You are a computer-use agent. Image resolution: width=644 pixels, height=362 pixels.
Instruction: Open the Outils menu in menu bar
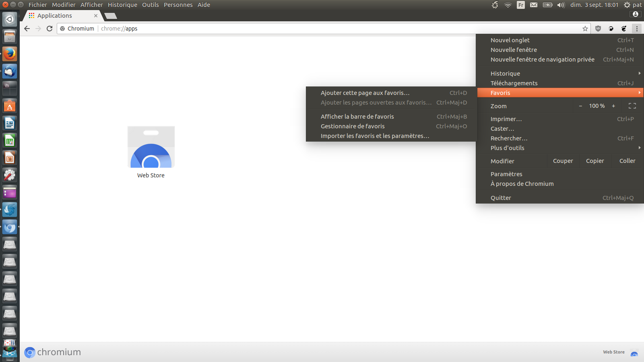[x=150, y=5]
